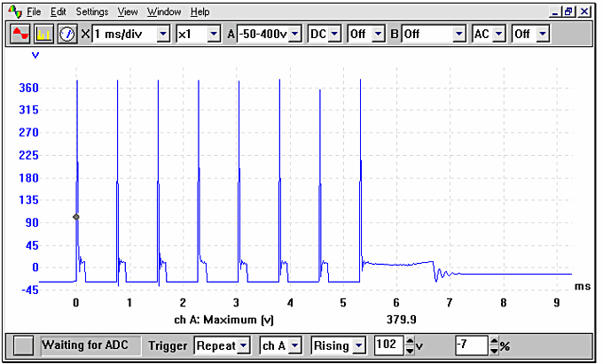Image resolution: width=603 pixels, height=364 pixels.
Task: Open the Settings menu
Action: coord(91,12)
